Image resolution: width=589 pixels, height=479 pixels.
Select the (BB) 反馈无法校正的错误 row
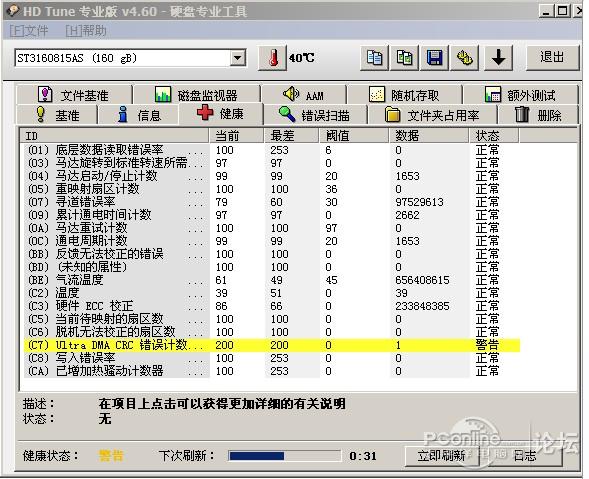click(x=272, y=254)
